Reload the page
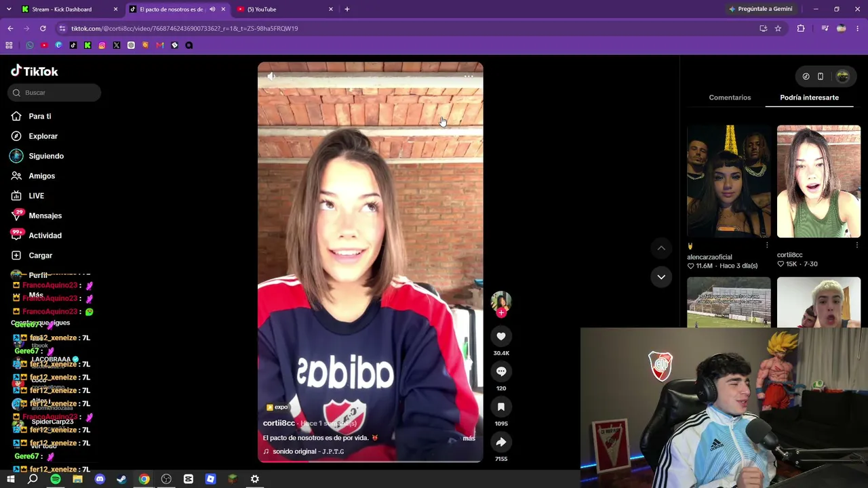The image size is (868, 488). point(43,28)
